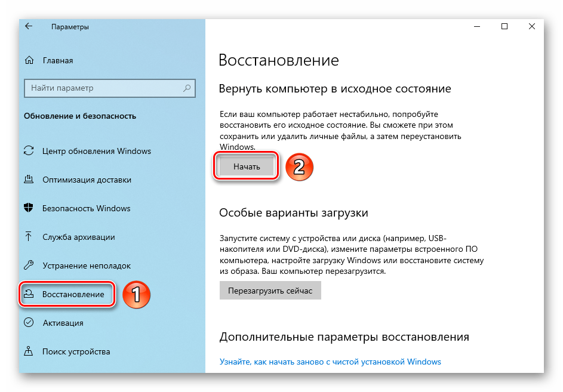Screen dimensions: 563x392
Task: Close the Параметры window
Action: click(531, 27)
